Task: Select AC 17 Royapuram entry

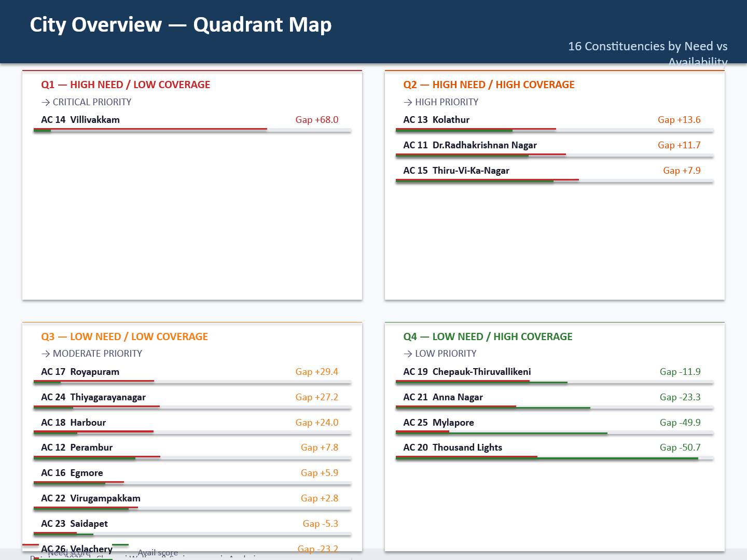Action: [80, 372]
